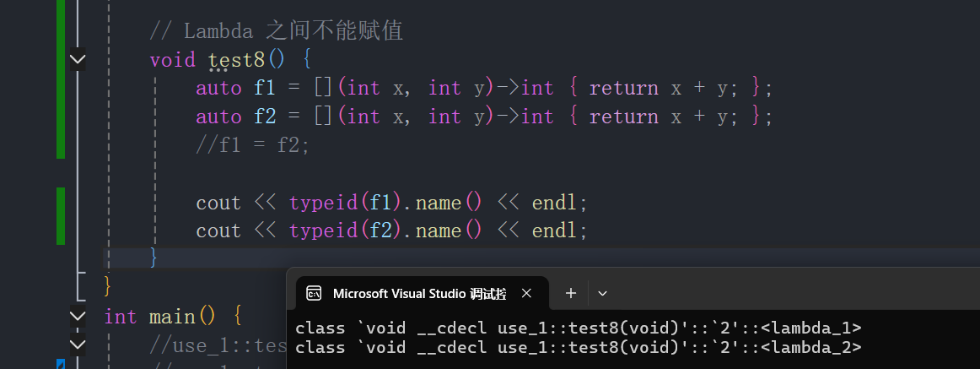Click the commented line //f1 = f2;
This screenshot has width=980, height=369.
[x=252, y=145]
